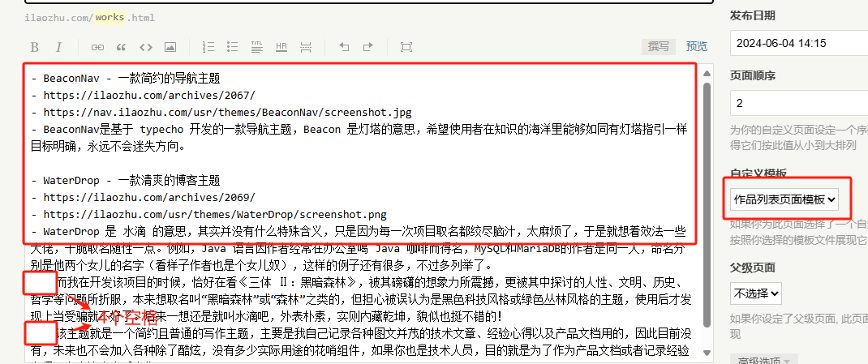
Task: Click line '- BeaconNav - 一款简约的导航主题'
Action: [x=126, y=78]
